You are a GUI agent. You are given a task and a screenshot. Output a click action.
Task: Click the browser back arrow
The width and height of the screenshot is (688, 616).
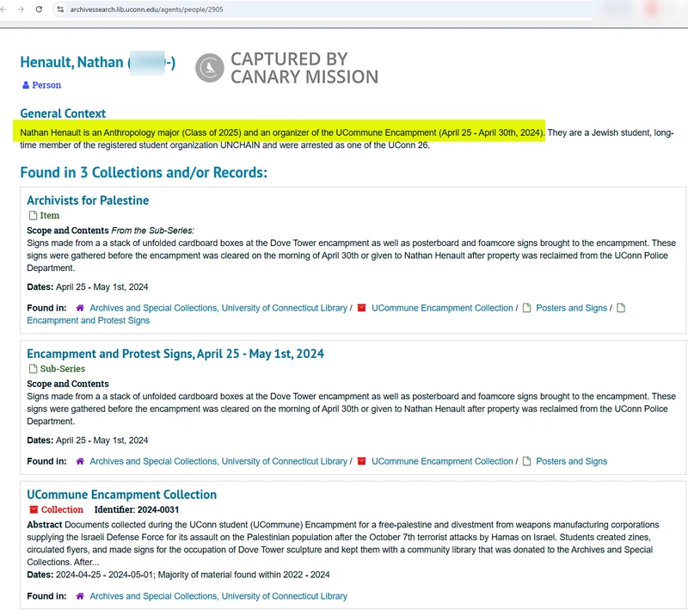tap(3, 9)
